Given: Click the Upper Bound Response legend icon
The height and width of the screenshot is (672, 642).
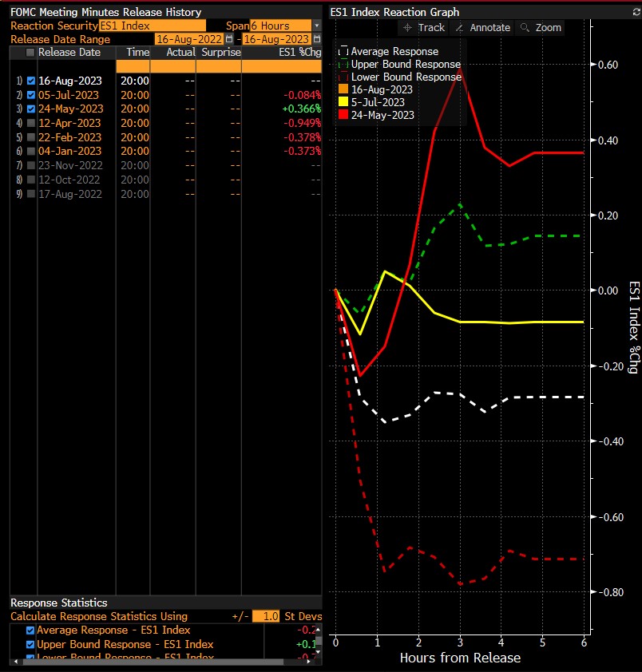Looking at the screenshot, I should tap(343, 65).
